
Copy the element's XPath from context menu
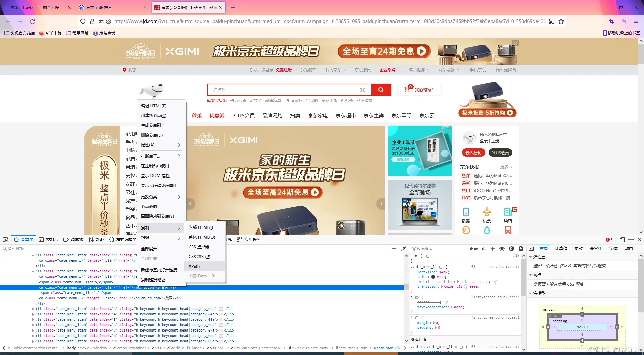194,266
